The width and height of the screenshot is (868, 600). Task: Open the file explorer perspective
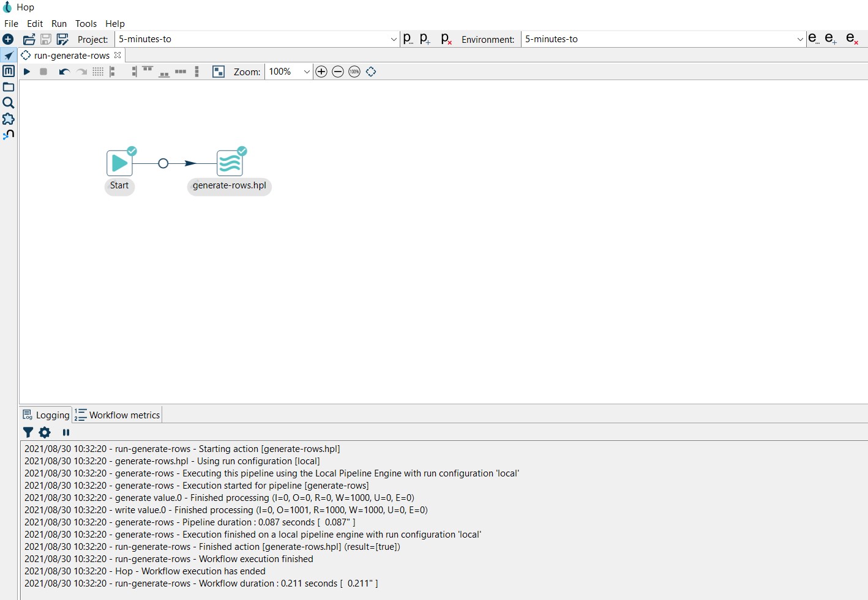(9, 87)
